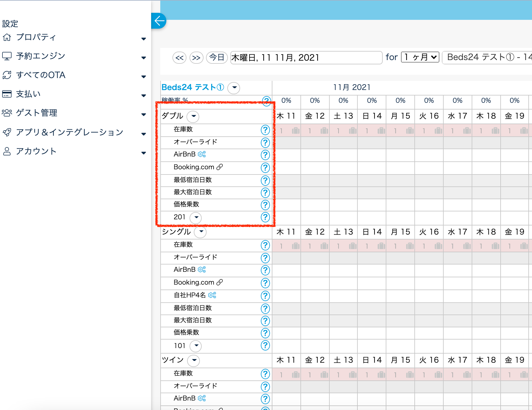The image size is (532, 410).
Task: Click suitcase icon for ダブル on 木 11
Action: 295,131
